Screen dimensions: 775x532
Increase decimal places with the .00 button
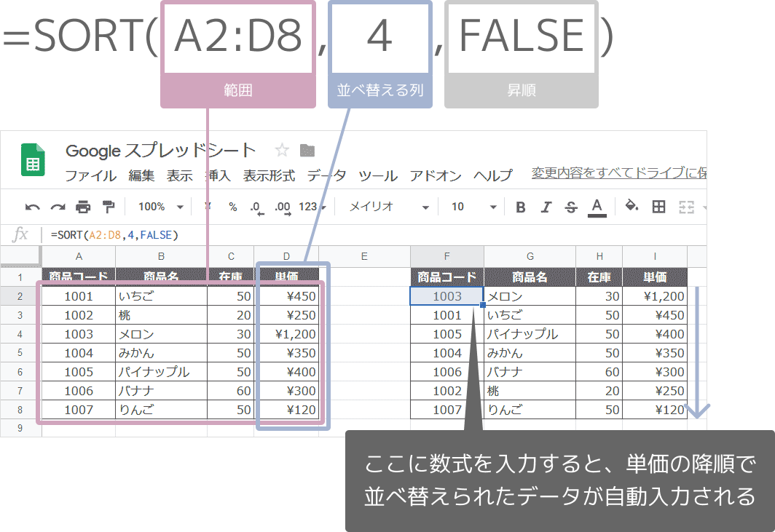[x=283, y=208]
